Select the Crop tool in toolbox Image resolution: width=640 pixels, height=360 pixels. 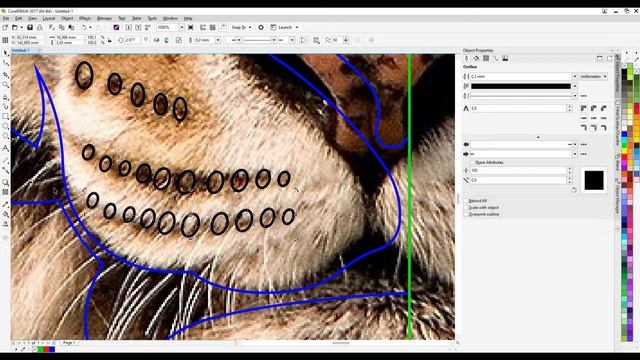6,74
